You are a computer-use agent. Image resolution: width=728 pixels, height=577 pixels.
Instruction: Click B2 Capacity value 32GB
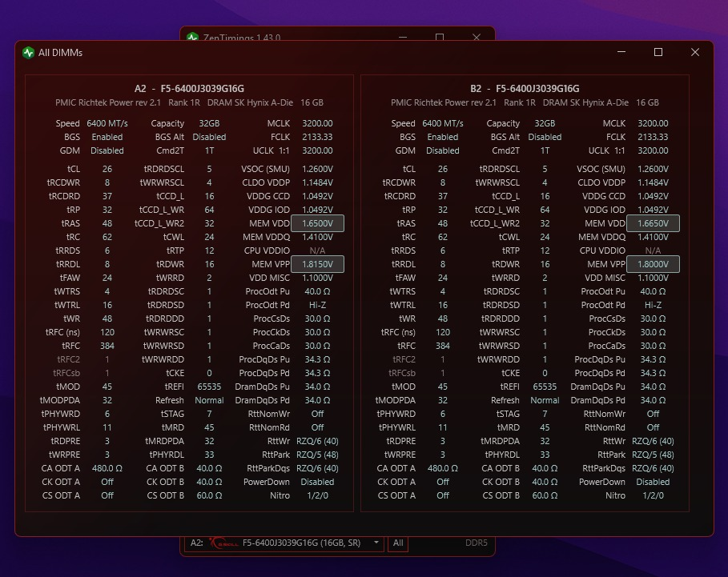pos(545,123)
